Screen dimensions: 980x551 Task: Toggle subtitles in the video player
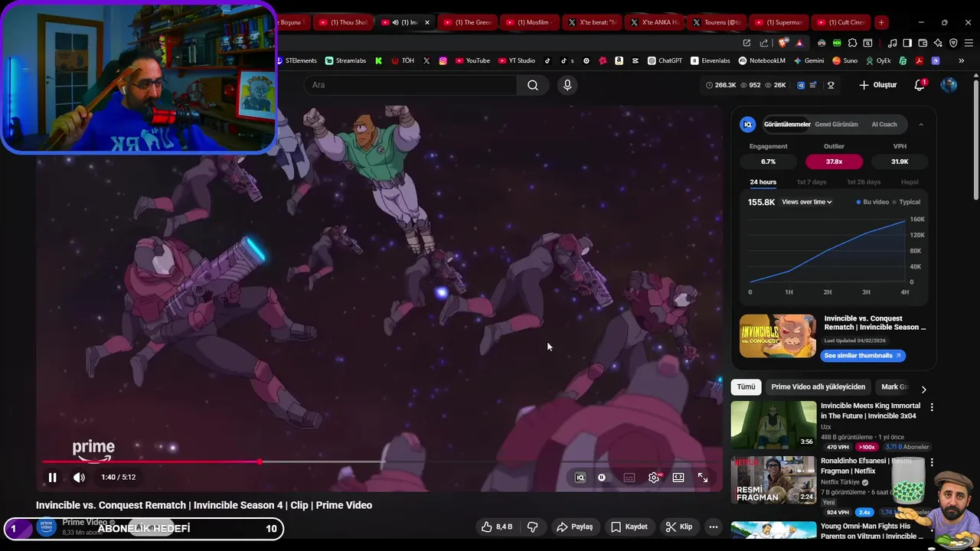click(x=629, y=478)
